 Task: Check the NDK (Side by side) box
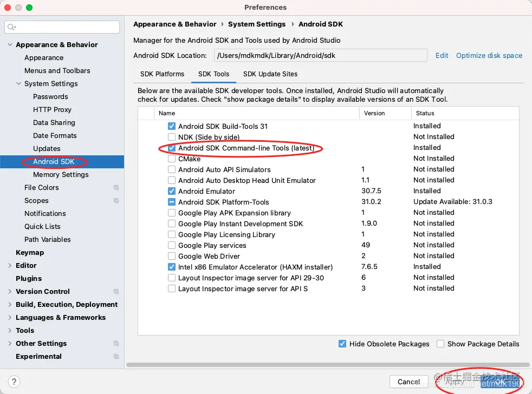[x=172, y=137]
